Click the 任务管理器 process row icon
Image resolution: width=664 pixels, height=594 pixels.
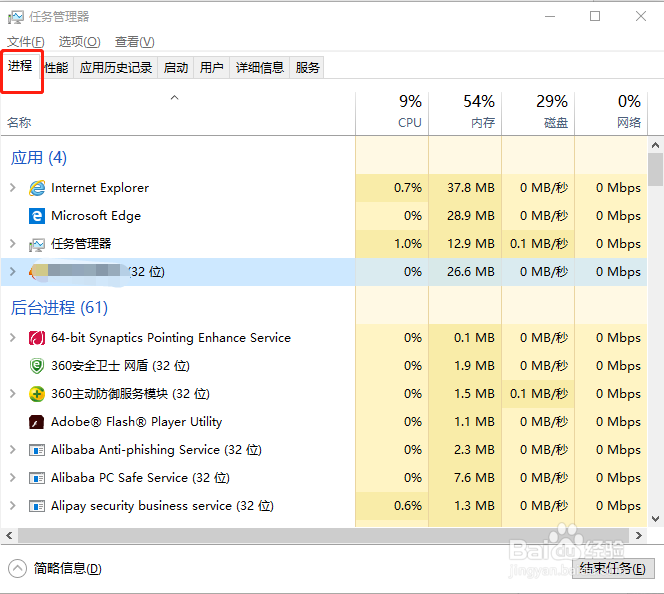pos(37,244)
